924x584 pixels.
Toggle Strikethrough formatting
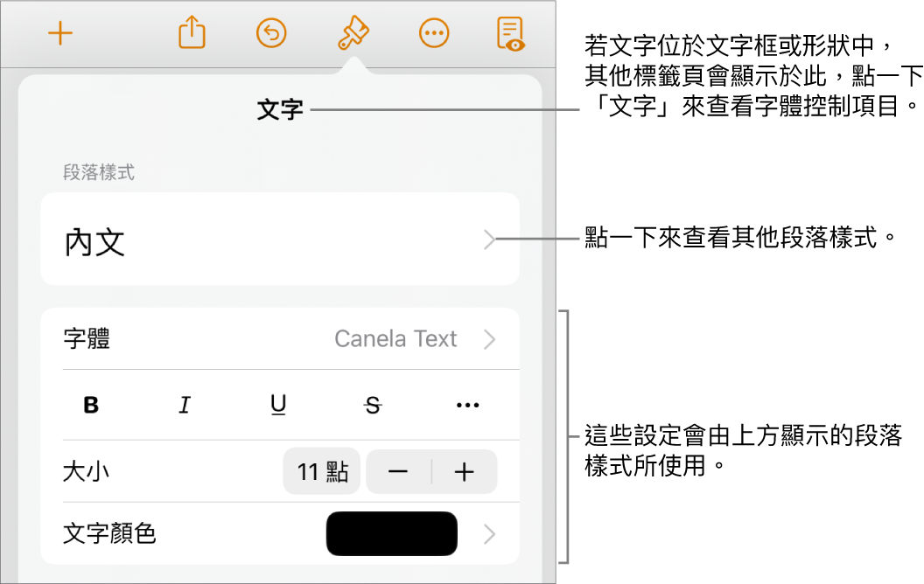point(373,405)
